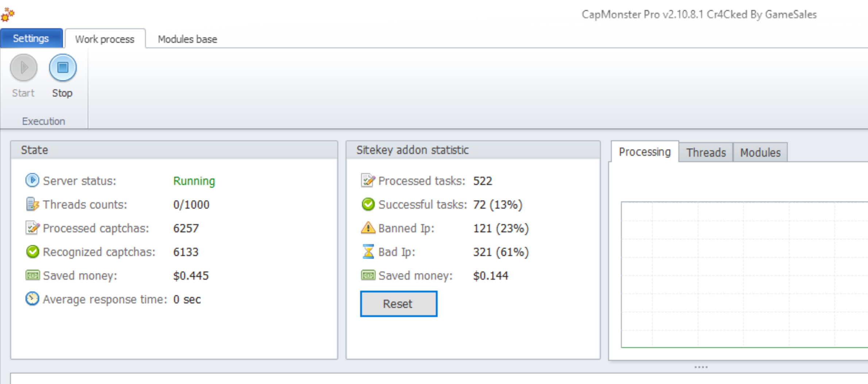Click the Processed tasks notepad icon
The width and height of the screenshot is (868, 384).
coord(368,180)
